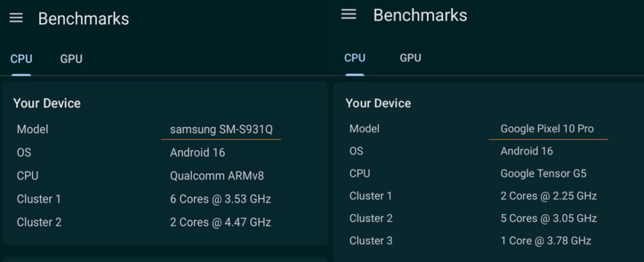This screenshot has width=644, height=262.
Task: Click Cluster 3 label on Pixel screen
Action: click(x=371, y=241)
